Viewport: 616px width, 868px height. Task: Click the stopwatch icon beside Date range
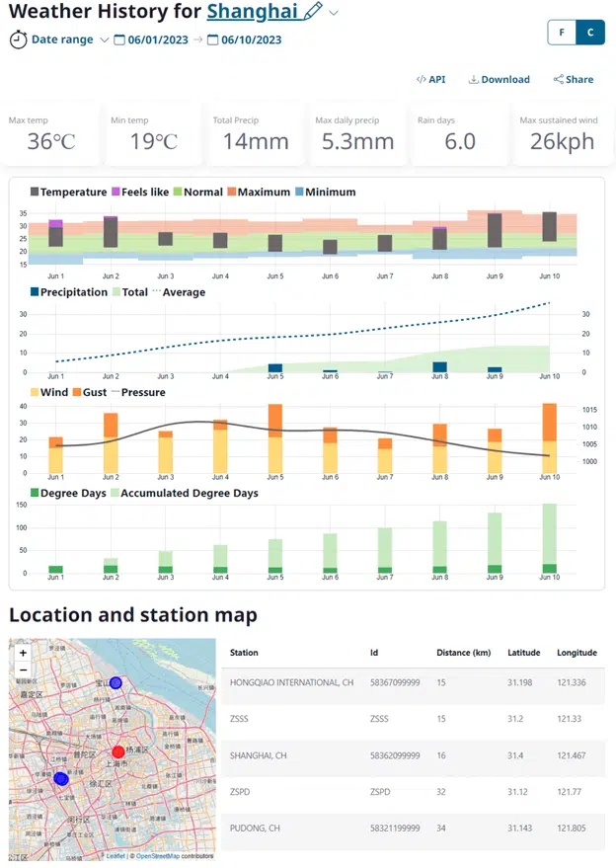tap(18, 39)
